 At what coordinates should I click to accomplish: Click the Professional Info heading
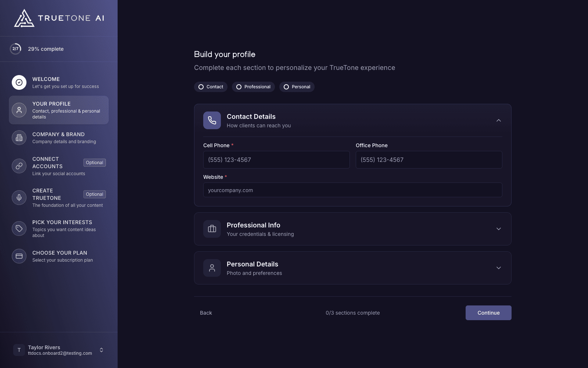pos(254,225)
